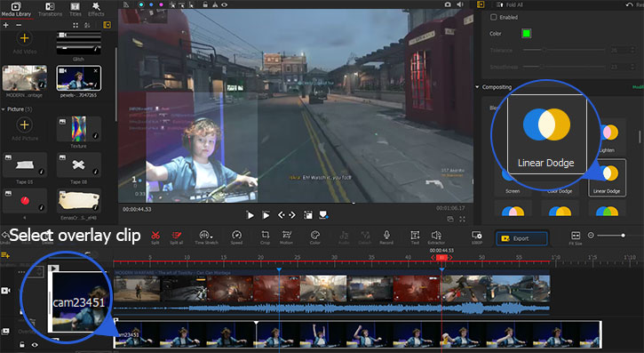The width and height of the screenshot is (644, 353).
Task: Select the Crop tool
Action: [x=265, y=237]
